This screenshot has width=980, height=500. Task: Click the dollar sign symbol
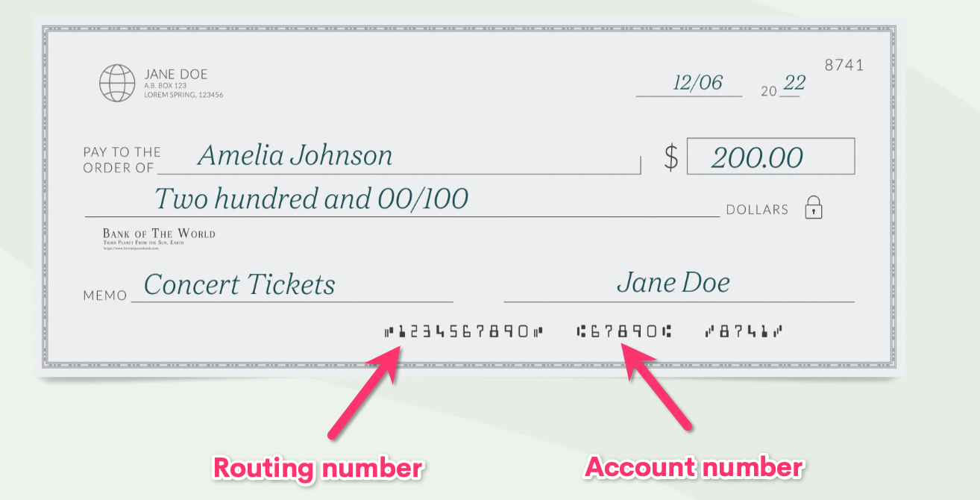coord(671,157)
